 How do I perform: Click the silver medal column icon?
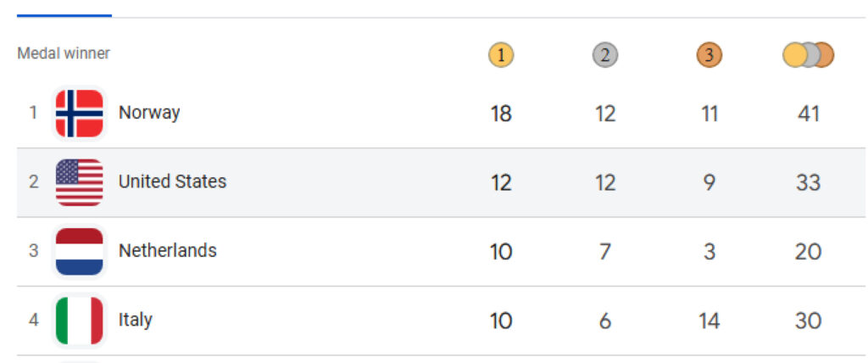click(605, 56)
